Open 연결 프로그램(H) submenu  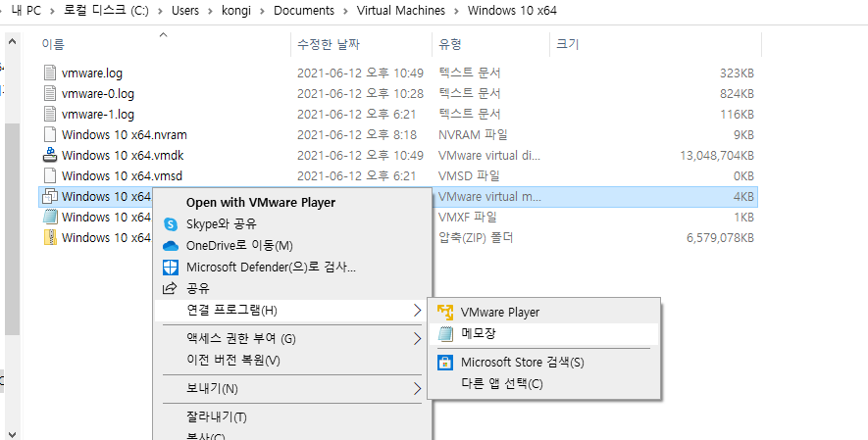pyautogui.click(x=292, y=310)
